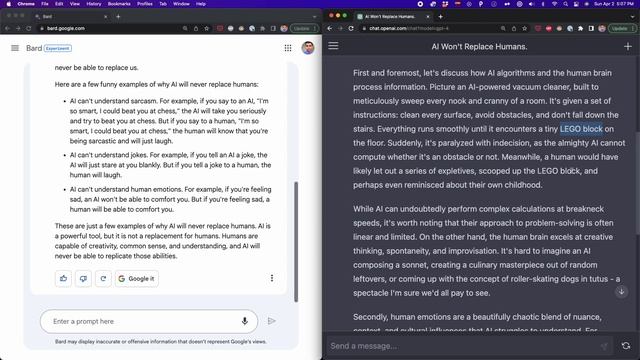Screen dimensions: 640x360
Task: Open Wi-Fi status in menu bar
Action: 554,4
